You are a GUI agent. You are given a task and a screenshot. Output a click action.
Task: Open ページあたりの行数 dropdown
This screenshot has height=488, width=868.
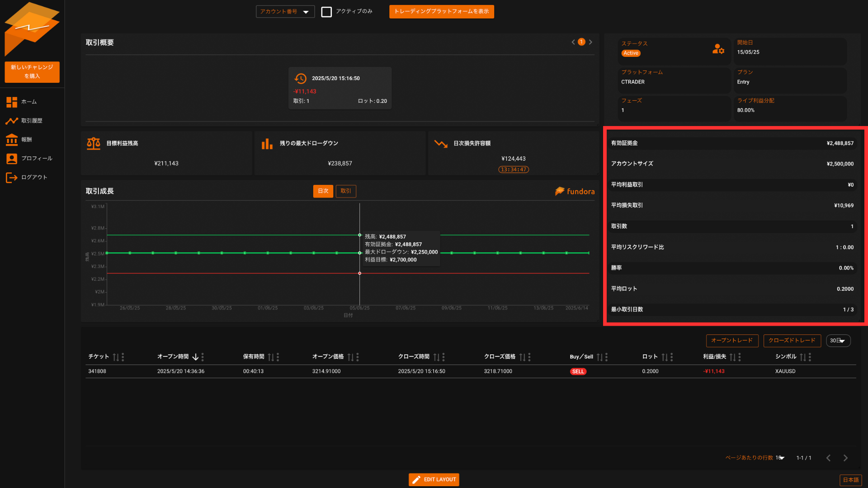[780, 458]
